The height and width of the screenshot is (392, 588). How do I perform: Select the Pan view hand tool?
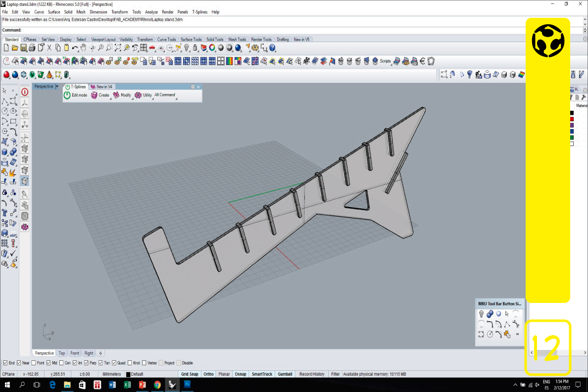pyautogui.click(x=83, y=48)
